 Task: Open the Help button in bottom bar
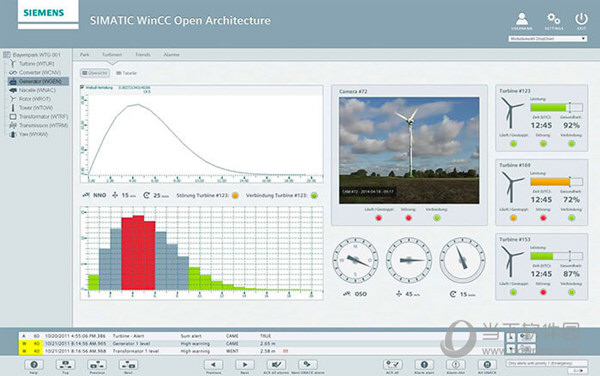tap(34, 365)
